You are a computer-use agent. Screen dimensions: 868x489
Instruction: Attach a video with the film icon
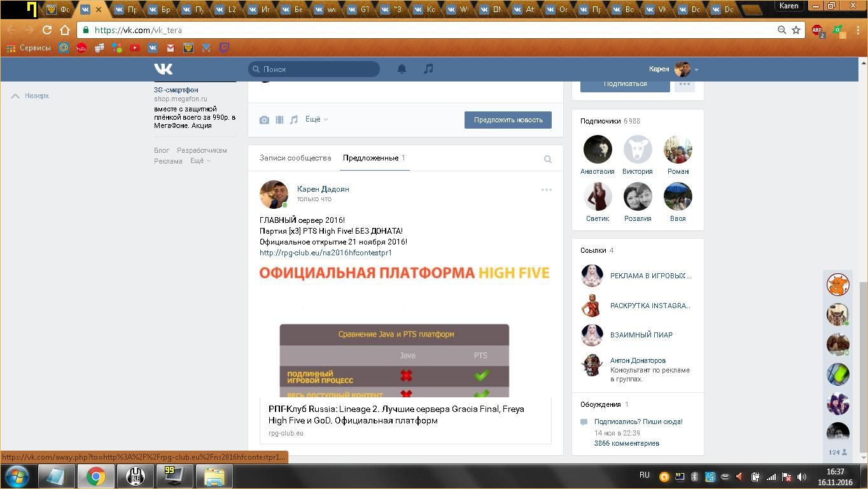[x=279, y=120]
